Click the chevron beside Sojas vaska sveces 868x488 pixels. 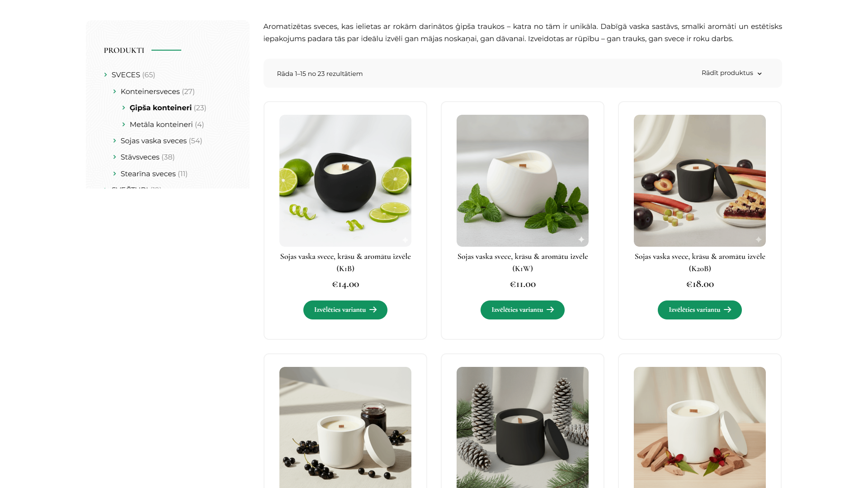[x=114, y=141]
